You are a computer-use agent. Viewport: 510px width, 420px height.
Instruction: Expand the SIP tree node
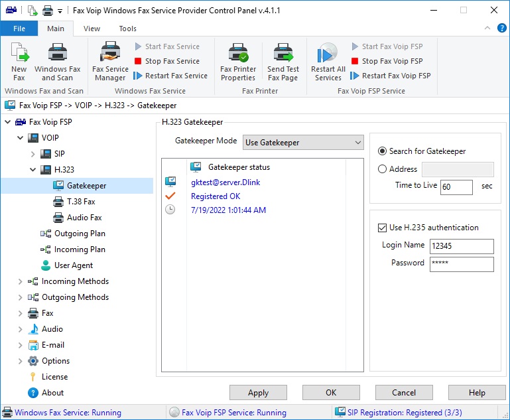pos(33,154)
